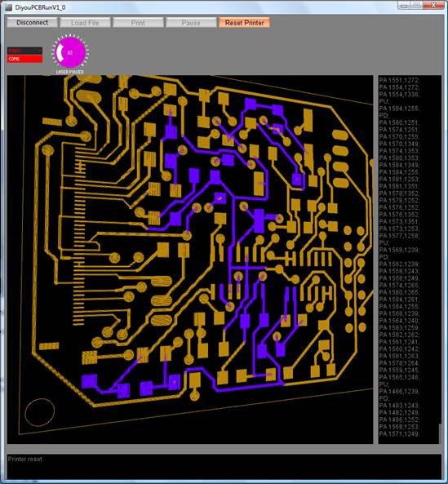Click the DiyouPCBRunV1_0 title bar icon

pos(9,7)
